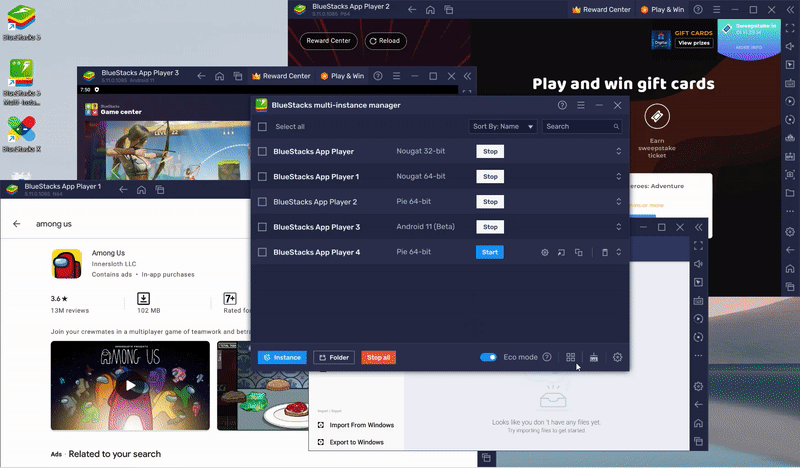Open the Sort By: Name dropdown
This screenshot has width=800, height=468.
503,127
